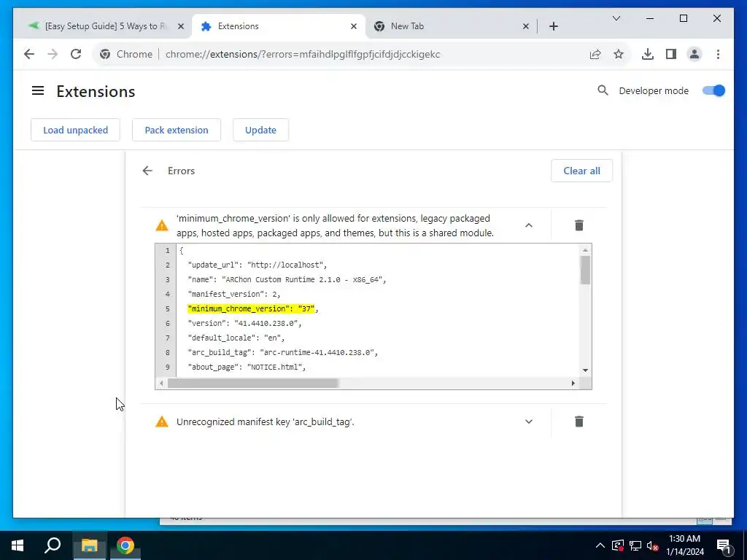
Task: Switch to the New Tab tab
Action: click(x=450, y=26)
